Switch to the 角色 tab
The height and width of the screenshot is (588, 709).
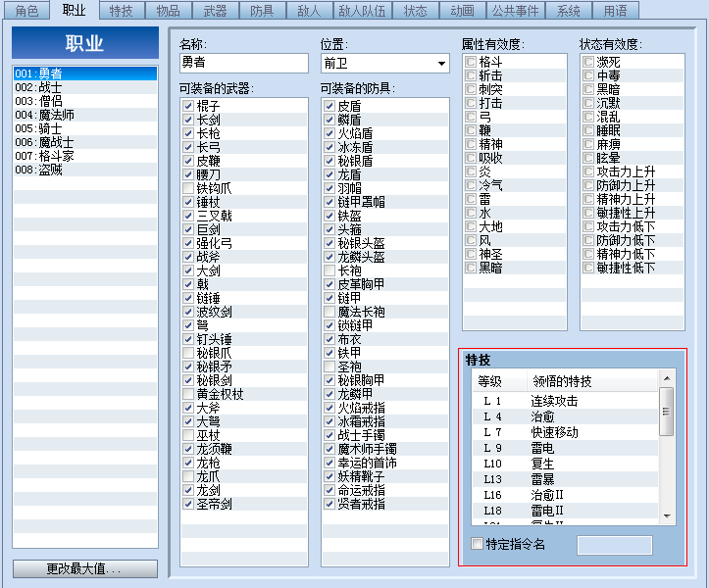point(26,11)
